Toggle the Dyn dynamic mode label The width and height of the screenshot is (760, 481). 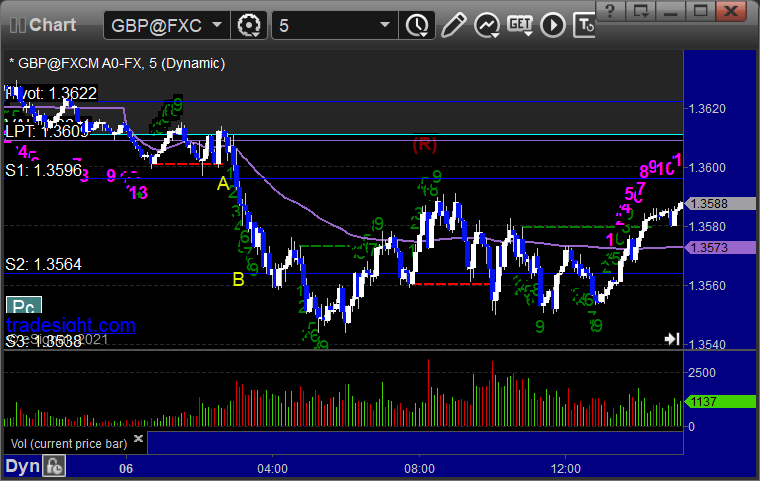22,466
